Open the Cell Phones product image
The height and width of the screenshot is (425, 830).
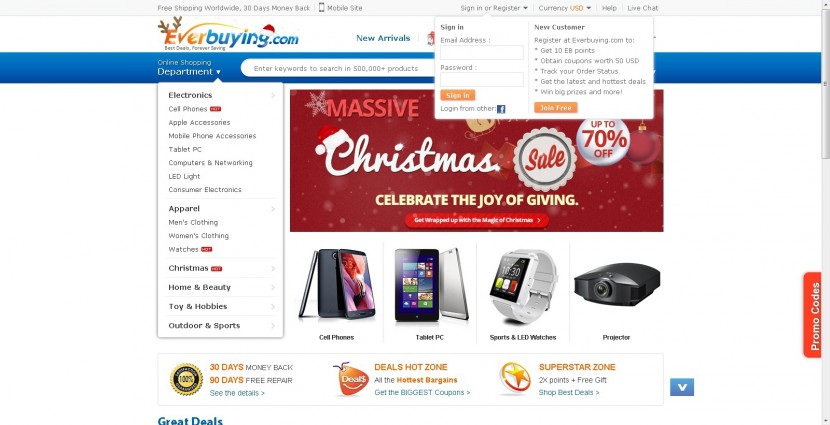coord(337,284)
